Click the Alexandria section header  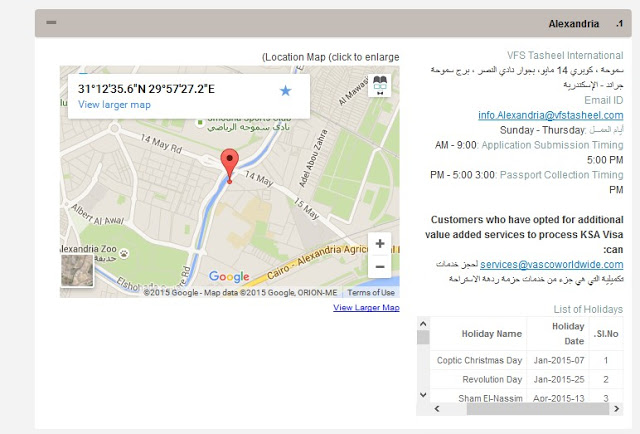click(x=333, y=23)
